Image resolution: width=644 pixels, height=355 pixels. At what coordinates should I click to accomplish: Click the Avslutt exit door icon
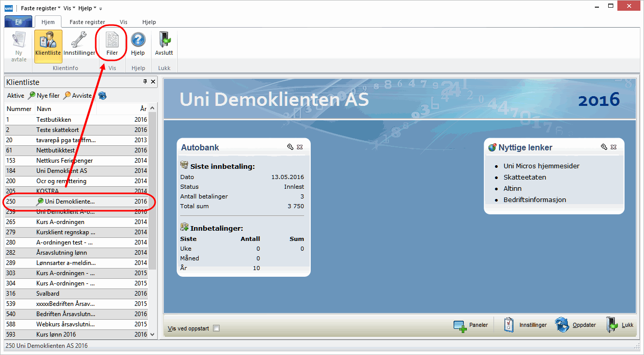click(x=164, y=43)
